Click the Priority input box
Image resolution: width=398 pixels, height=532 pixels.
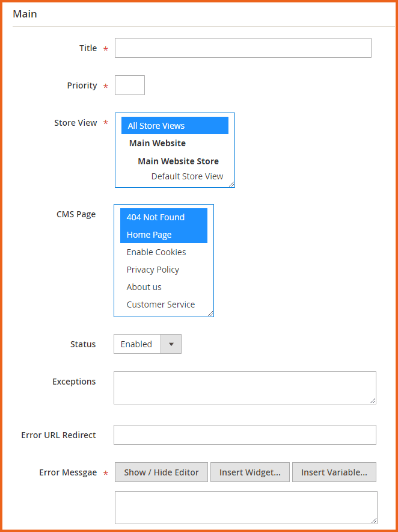tap(130, 85)
